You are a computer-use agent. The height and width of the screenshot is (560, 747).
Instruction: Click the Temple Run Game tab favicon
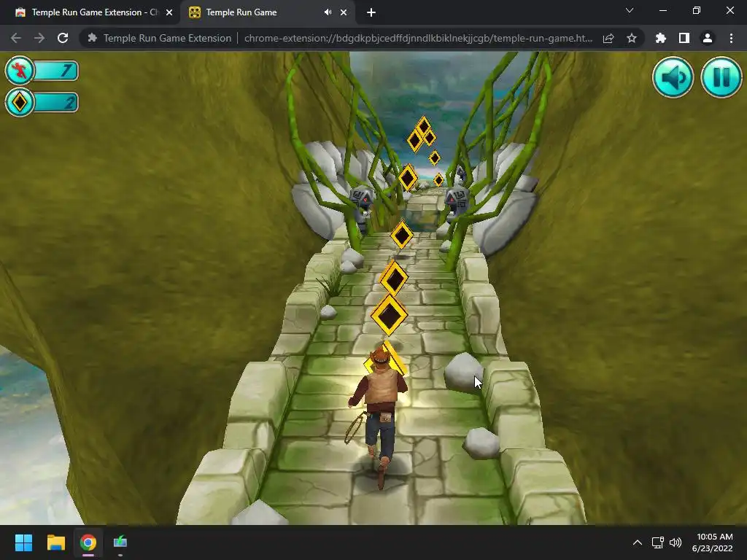(194, 12)
